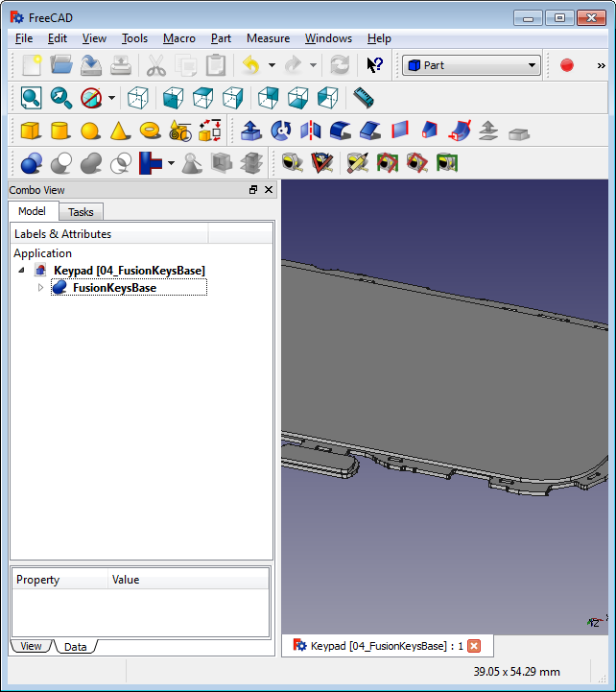Click the 39.05 x 54.29 mm dimension readout
This screenshot has height=692, width=616.
point(517,672)
